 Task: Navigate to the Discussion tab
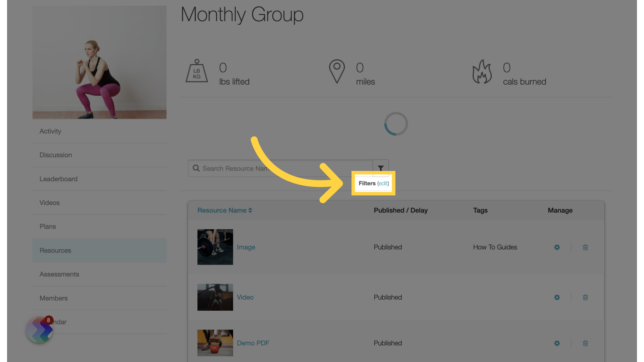56,155
